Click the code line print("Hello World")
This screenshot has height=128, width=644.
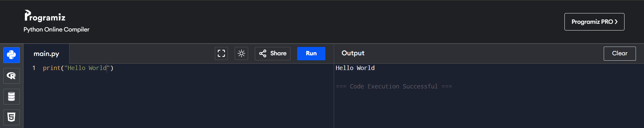(x=78, y=68)
